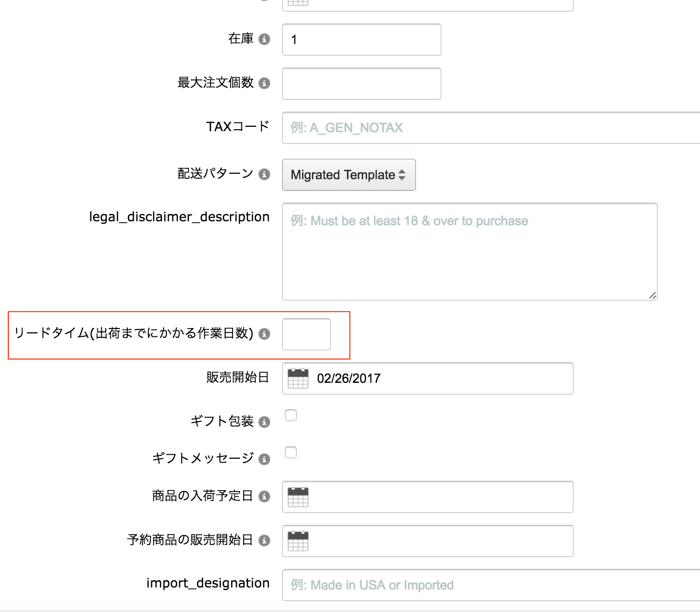Enable the ギフト包装 checkbox

tap(291, 415)
